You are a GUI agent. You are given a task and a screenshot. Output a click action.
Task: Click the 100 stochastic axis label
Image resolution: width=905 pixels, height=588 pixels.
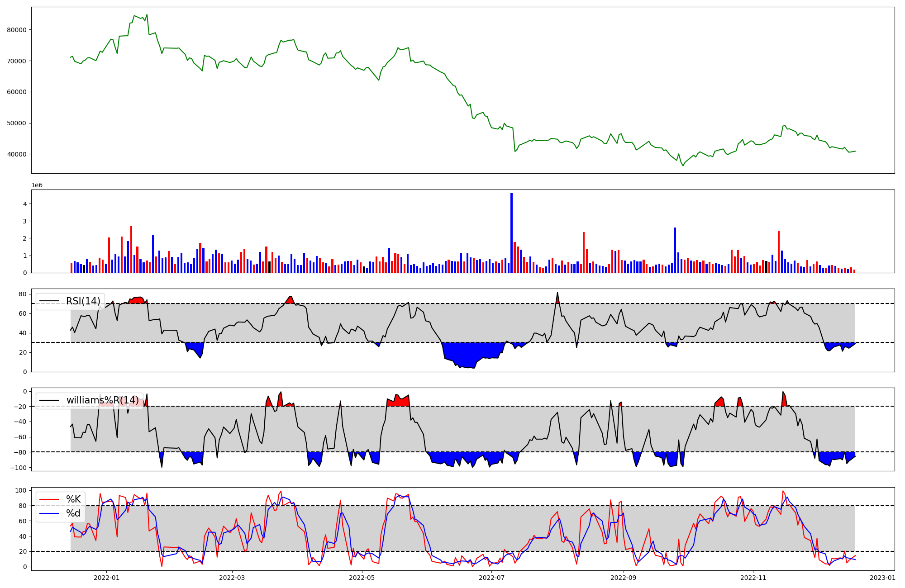pos(22,491)
